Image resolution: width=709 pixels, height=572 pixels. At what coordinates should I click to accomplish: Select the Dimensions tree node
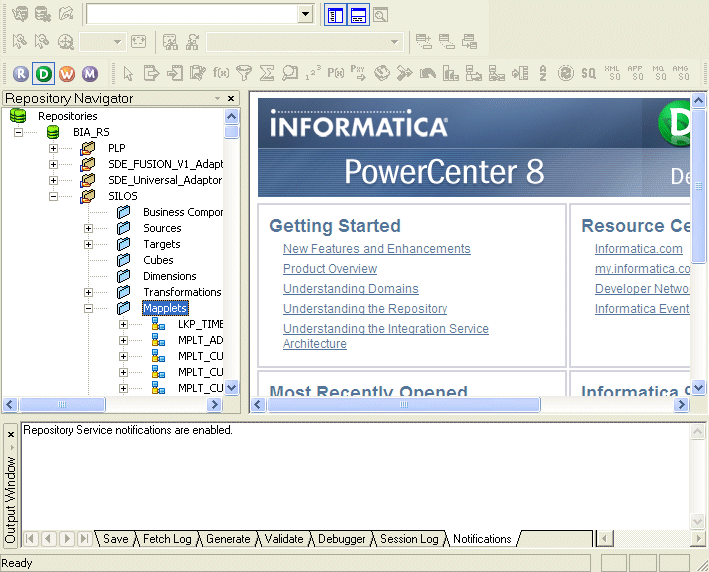pos(170,276)
